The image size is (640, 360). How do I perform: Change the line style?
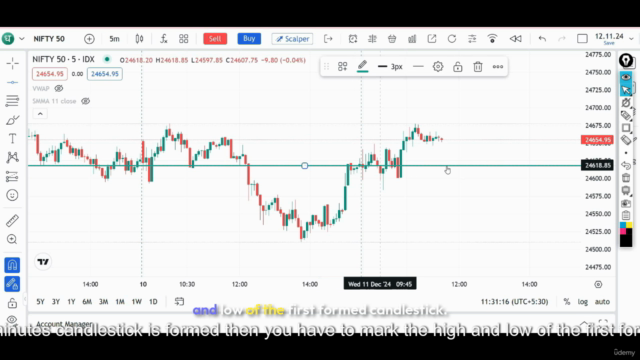pos(418,67)
